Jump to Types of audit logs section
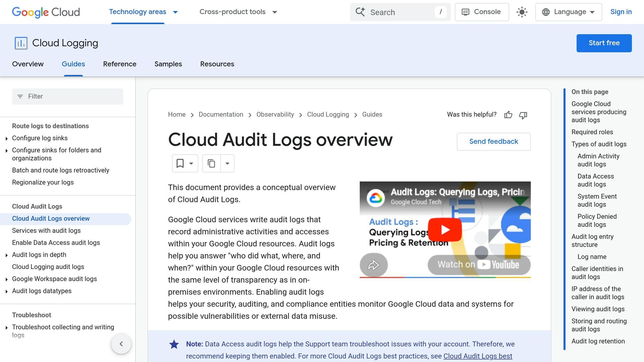The width and height of the screenshot is (644, 362). point(599,144)
